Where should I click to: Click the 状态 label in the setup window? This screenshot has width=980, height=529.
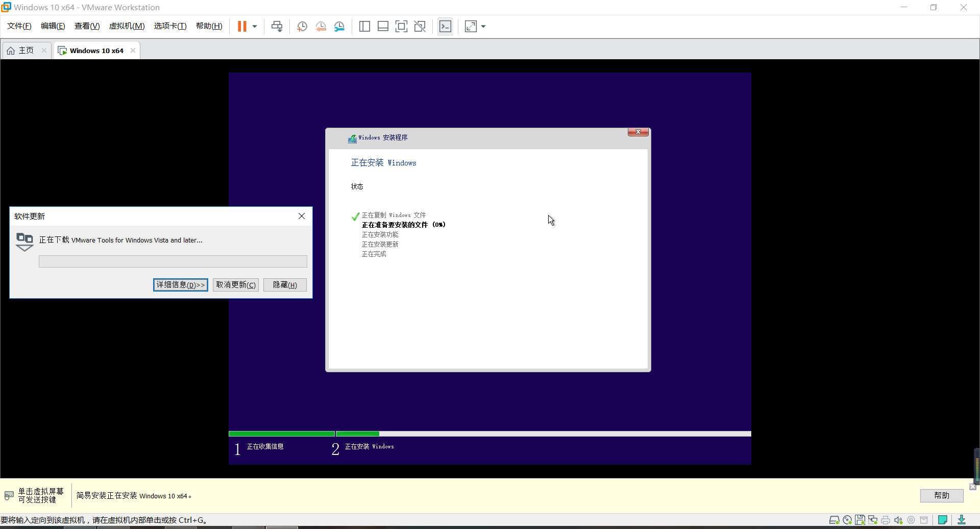tap(357, 187)
